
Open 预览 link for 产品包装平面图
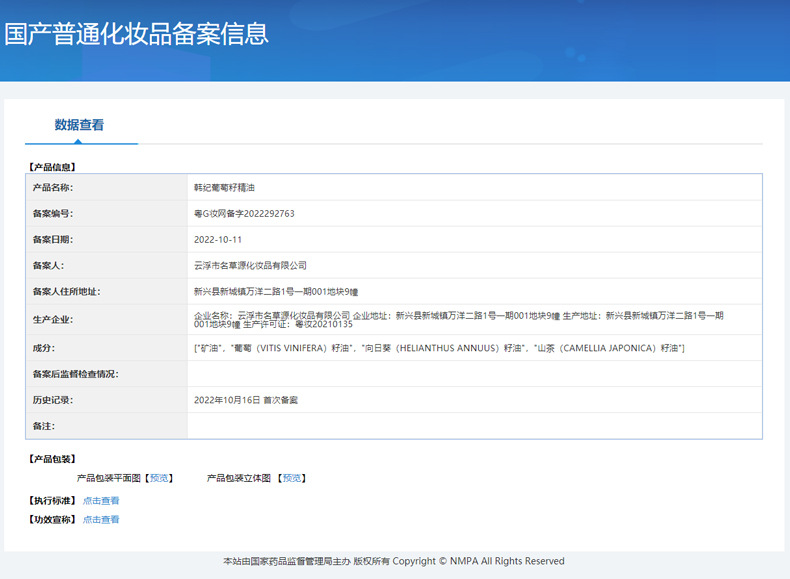pyautogui.click(x=159, y=478)
